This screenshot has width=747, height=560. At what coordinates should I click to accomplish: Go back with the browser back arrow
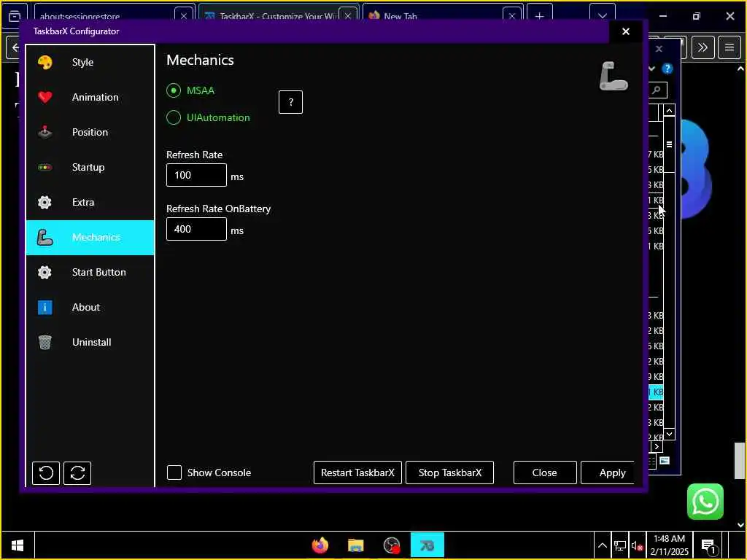click(x=14, y=47)
